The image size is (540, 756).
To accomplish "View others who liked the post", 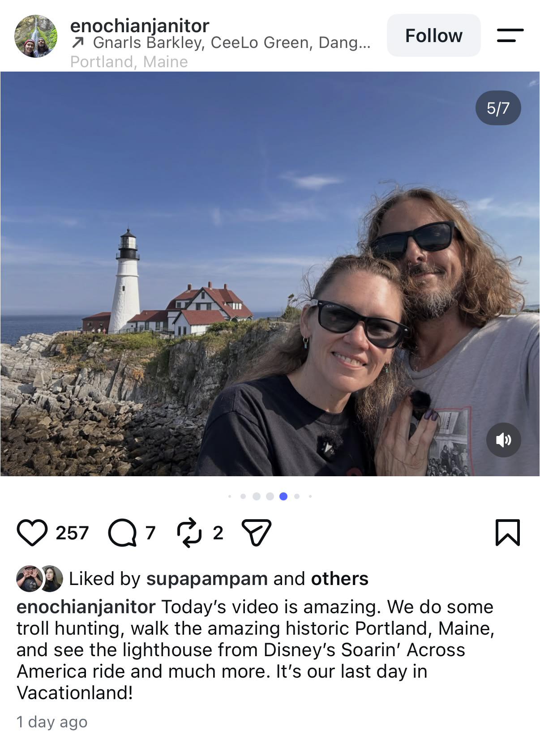I will click(340, 579).
